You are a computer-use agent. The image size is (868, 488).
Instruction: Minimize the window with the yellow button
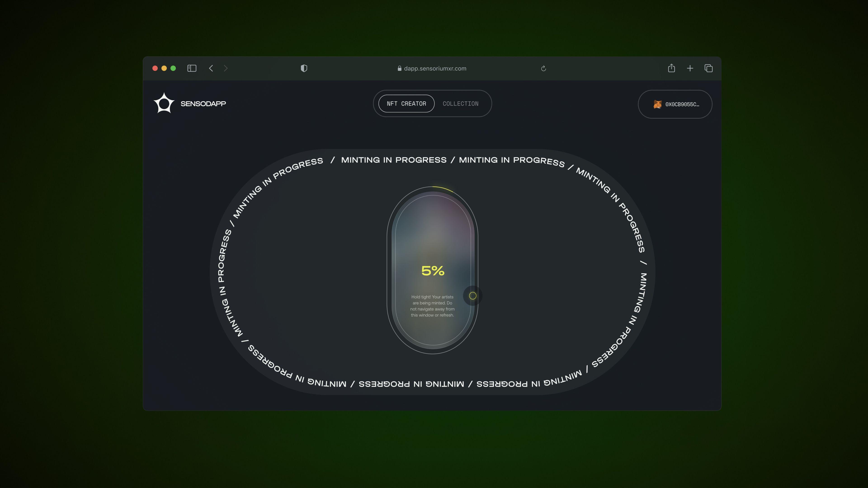tap(164, 68)
